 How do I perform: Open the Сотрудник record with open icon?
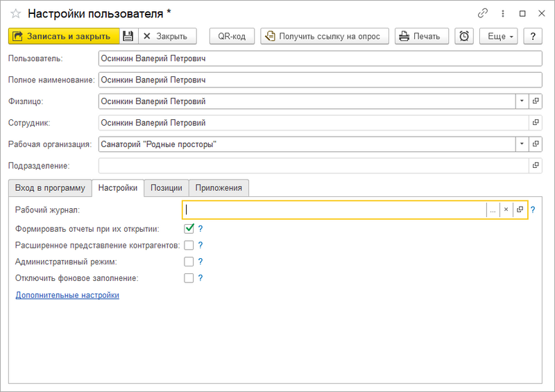pyautogui.click(x=535, y=123)
